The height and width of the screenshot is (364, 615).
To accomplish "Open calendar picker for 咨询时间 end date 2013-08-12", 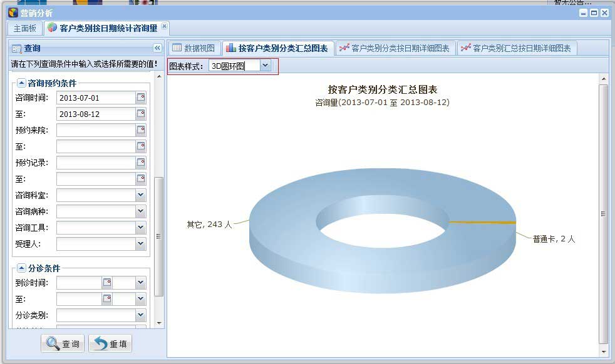I will pyautogui.click(x=141, y=114).
